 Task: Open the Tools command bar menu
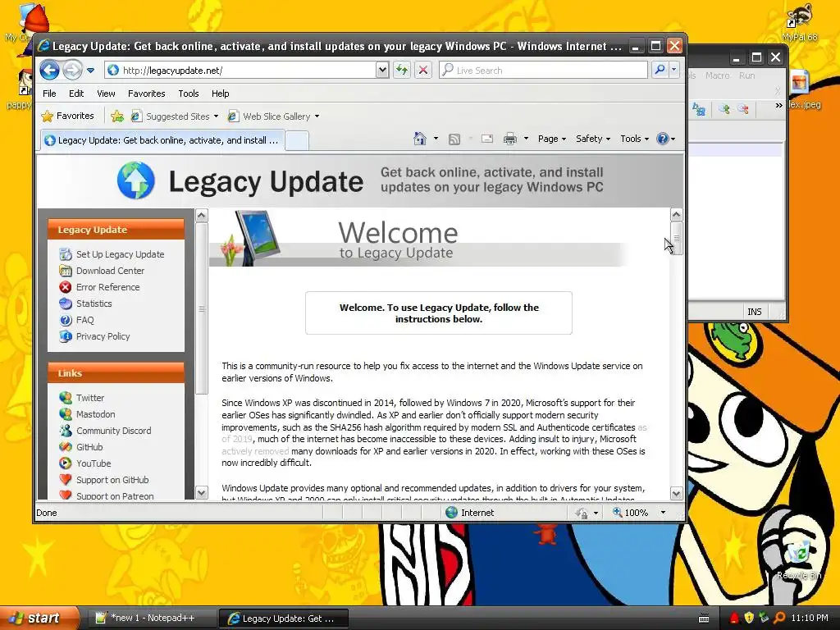[x=634, y=139]
